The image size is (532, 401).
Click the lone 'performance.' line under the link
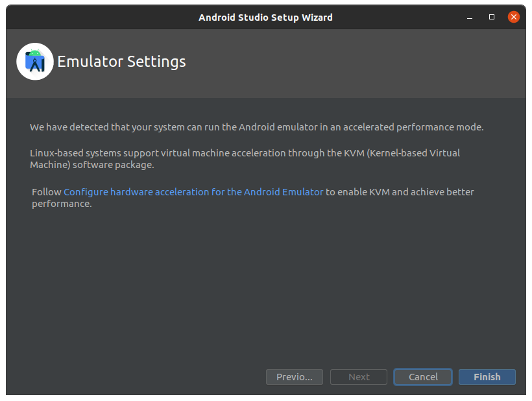click(x=62, y=204)
